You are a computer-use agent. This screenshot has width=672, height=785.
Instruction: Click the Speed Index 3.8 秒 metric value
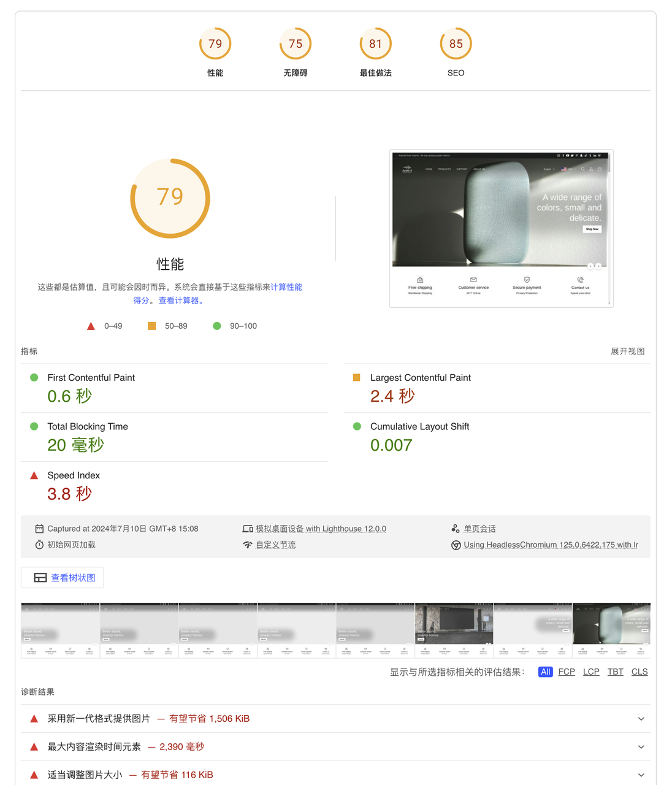pos(69,493)
